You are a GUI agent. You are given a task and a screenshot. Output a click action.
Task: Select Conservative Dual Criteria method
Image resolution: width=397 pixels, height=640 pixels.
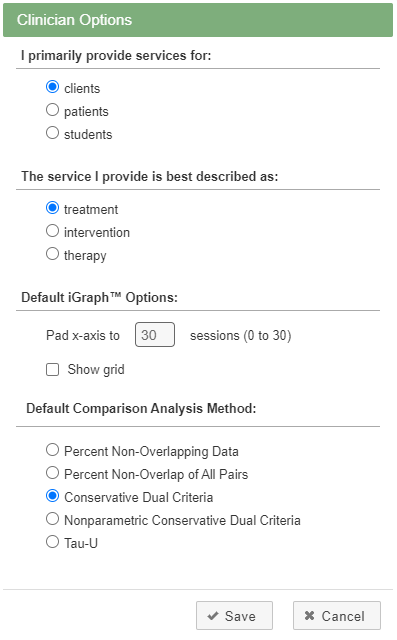pos(52,496)
